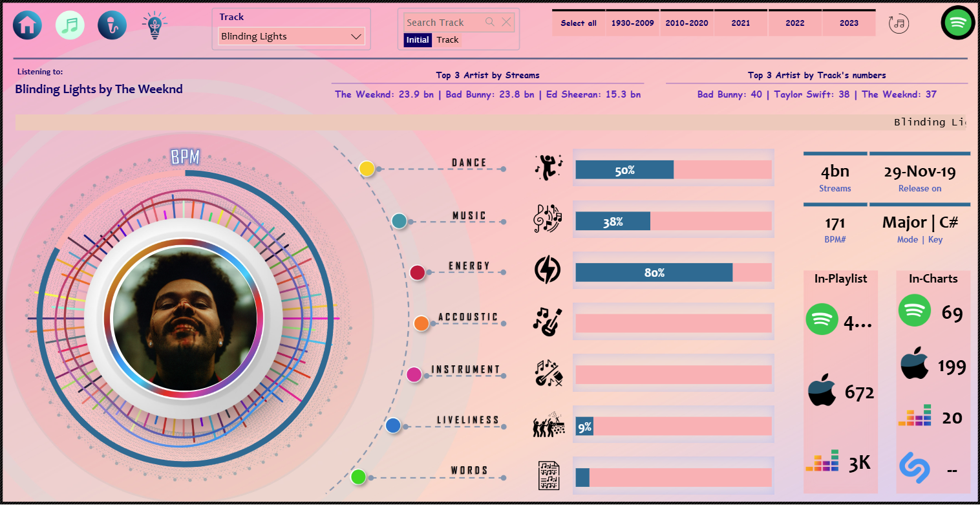Click the Spotify logo at top right

click(958, 23)
